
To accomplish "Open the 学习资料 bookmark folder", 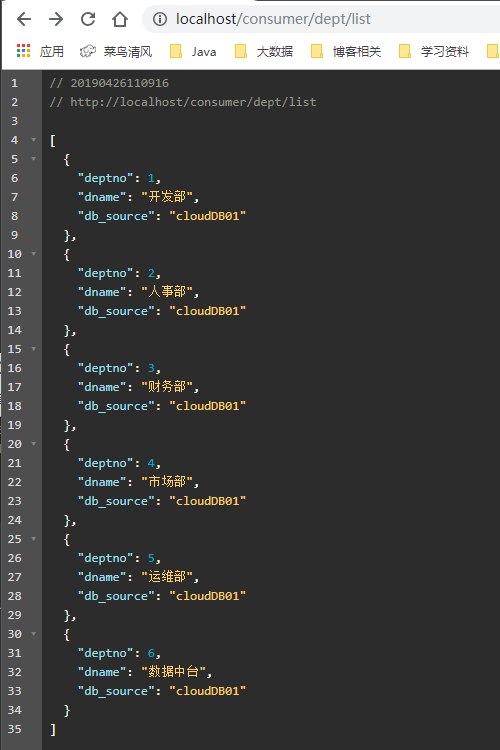I will point(434,51).
